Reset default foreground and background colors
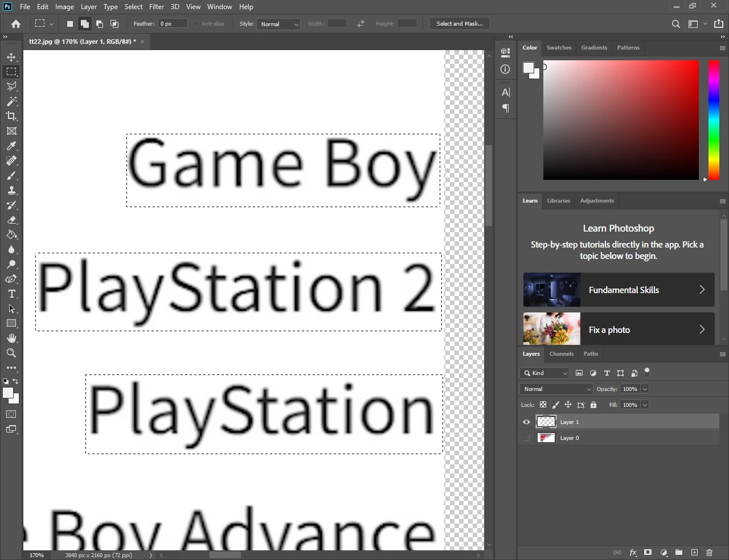This screenshot has width=729, height=560. point(6,381)
